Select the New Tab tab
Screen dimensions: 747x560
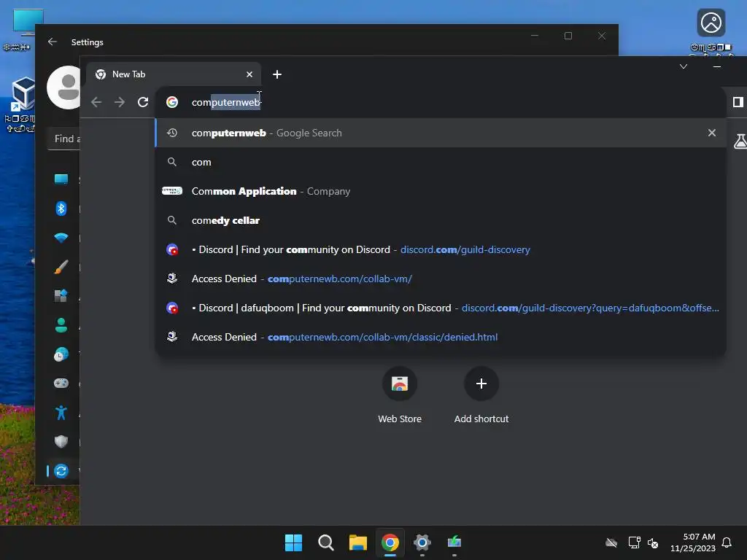point(174,74)
